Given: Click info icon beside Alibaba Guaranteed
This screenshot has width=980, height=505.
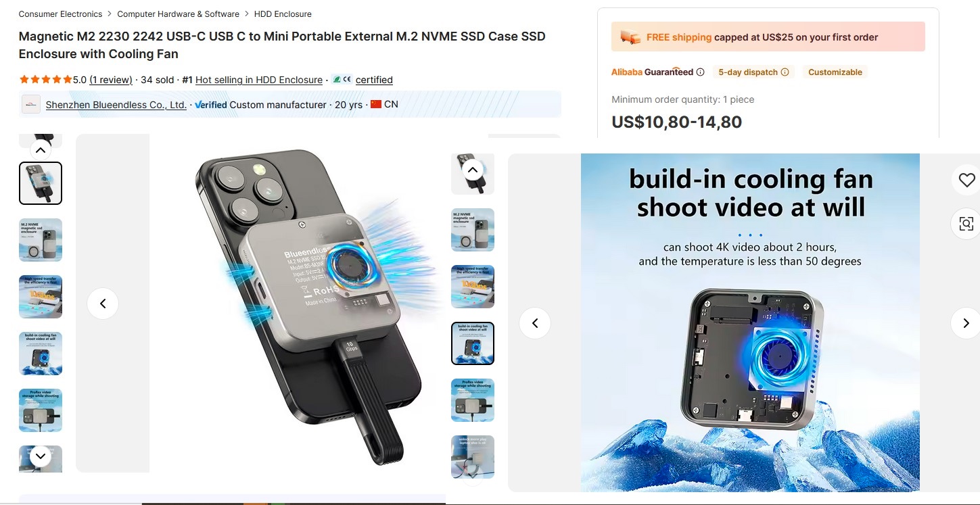Looking at the screenshot, I should pos(700,72).
